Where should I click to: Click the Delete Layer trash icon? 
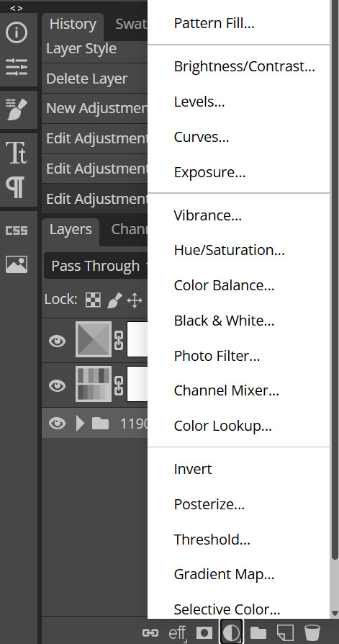point(312,633)
